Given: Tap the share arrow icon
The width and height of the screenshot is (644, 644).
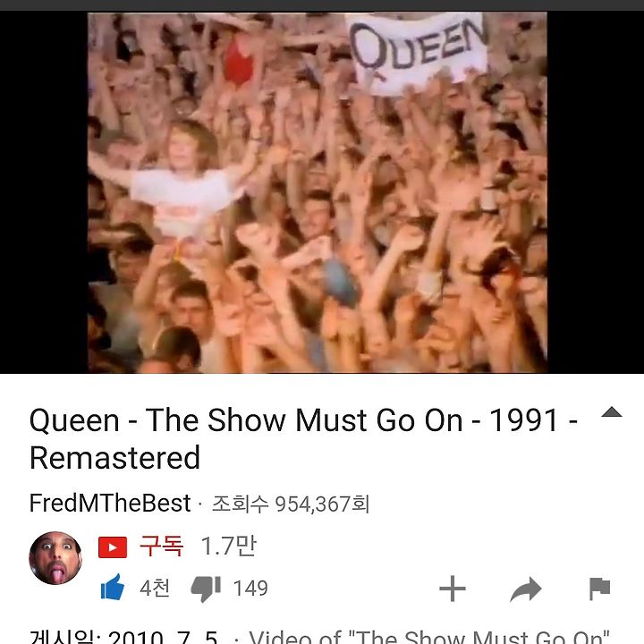Looking at the screenshot, I should 526,589.
